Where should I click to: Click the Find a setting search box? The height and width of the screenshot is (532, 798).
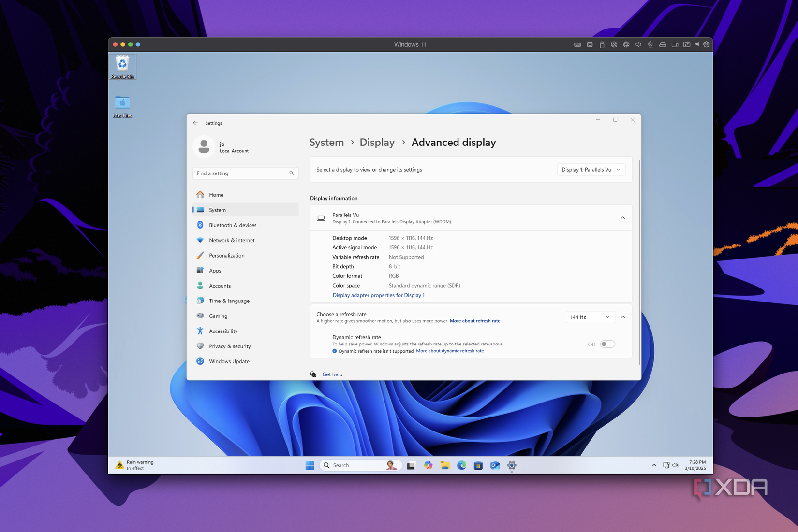pyautogui.click(x=245, y=173)
